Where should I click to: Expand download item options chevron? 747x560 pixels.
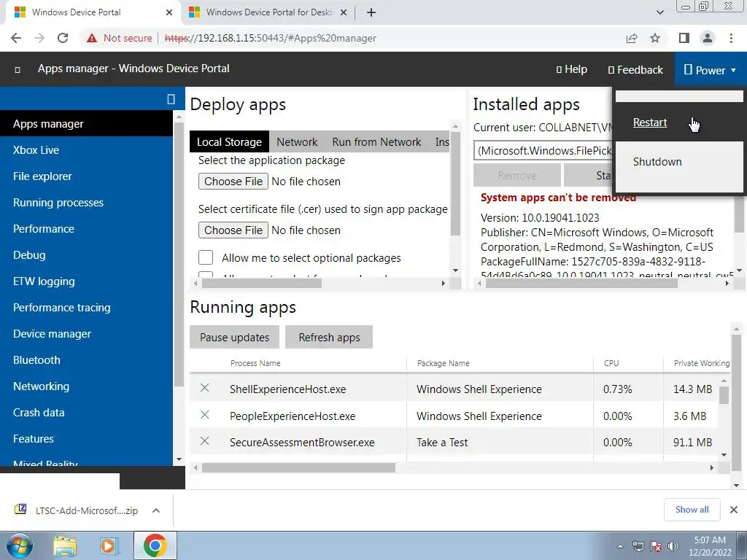156,510
